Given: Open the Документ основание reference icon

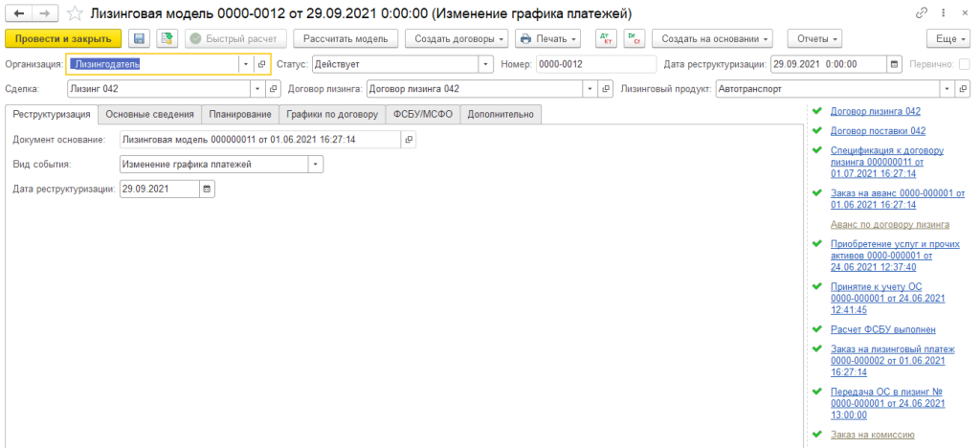Looking at the screenshot, I should tap(409, 140).
